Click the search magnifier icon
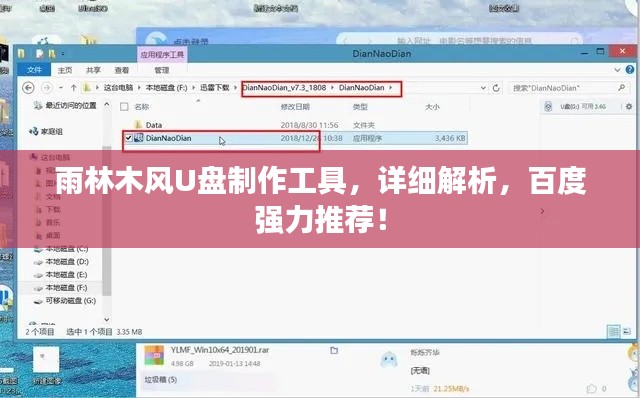Screen dimensions: 640x398 tap(622, 87)
